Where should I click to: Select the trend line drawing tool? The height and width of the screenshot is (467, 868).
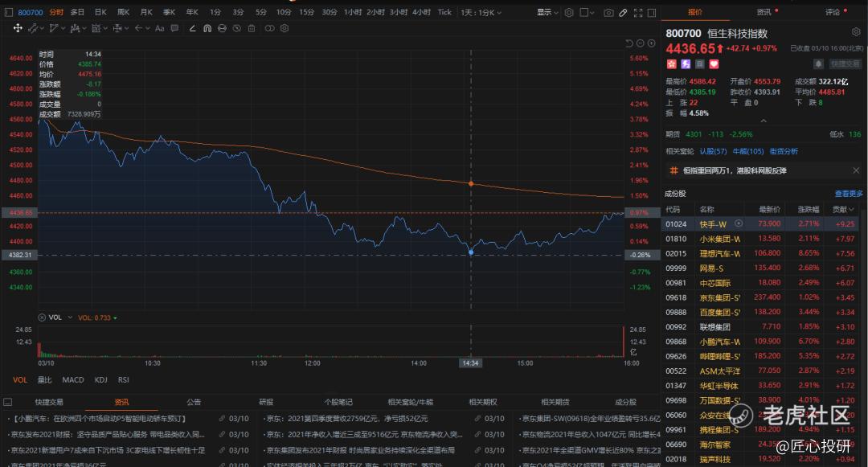click(x=33, y=28)
